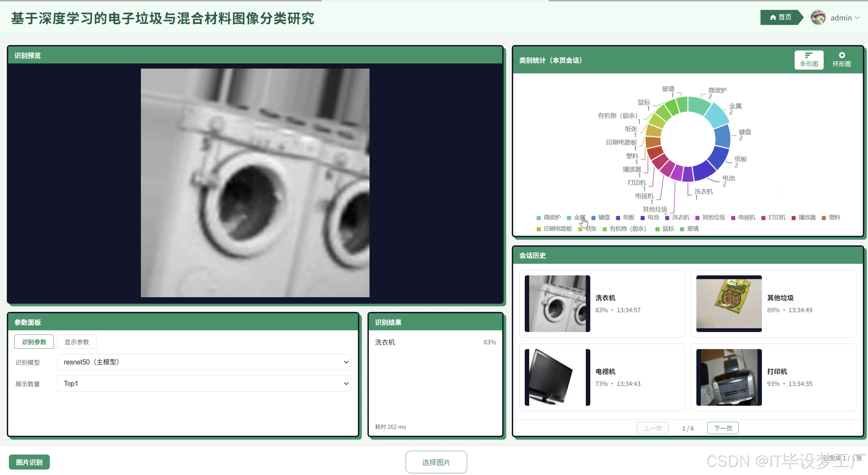Switch chart to bar graph view

click(809, 60)
